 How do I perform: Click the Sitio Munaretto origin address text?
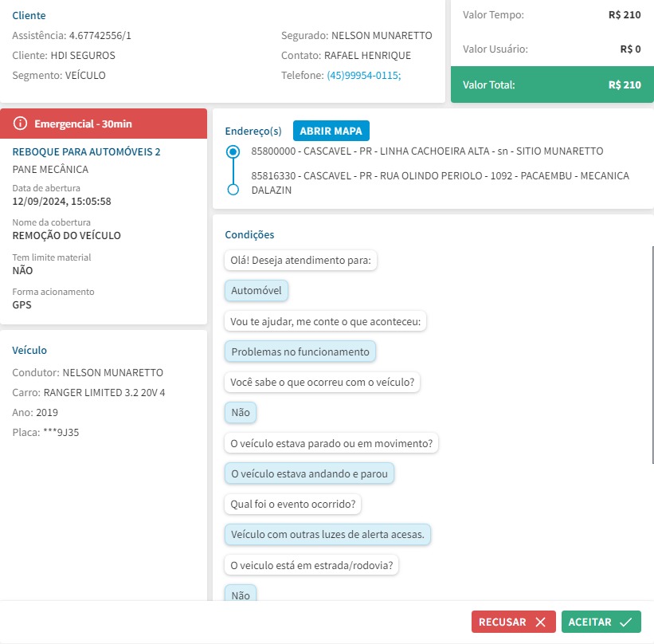tap(427, 151)
